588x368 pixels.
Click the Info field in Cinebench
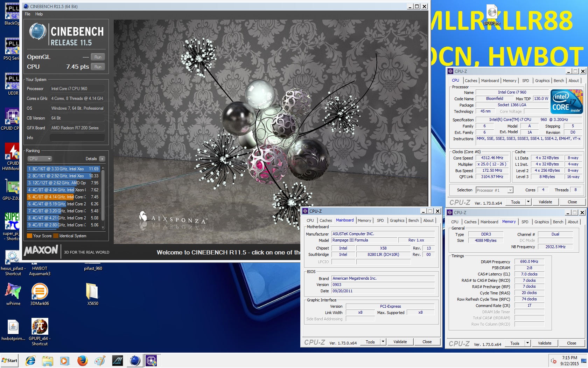(x=77, y=138)
